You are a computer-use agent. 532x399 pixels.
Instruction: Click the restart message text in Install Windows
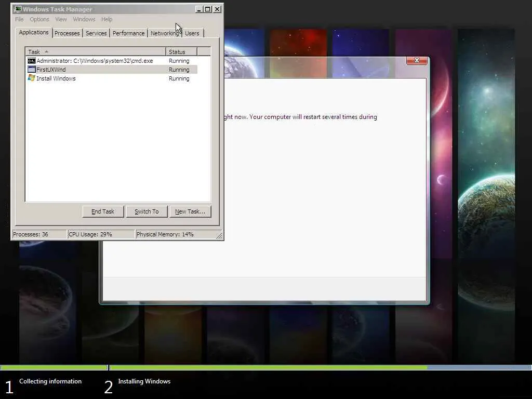(301, 117)
